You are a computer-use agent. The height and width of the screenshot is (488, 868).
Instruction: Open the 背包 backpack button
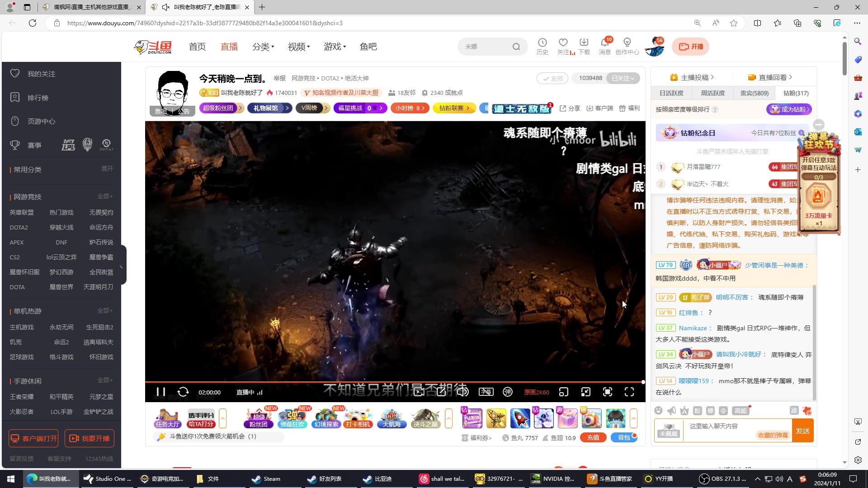[624, 437]
